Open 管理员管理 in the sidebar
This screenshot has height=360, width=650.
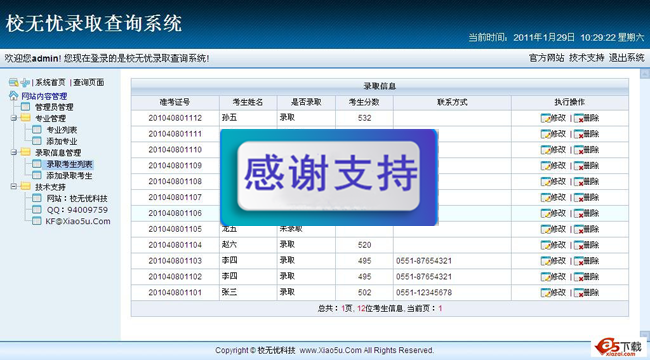coord(54,107)
